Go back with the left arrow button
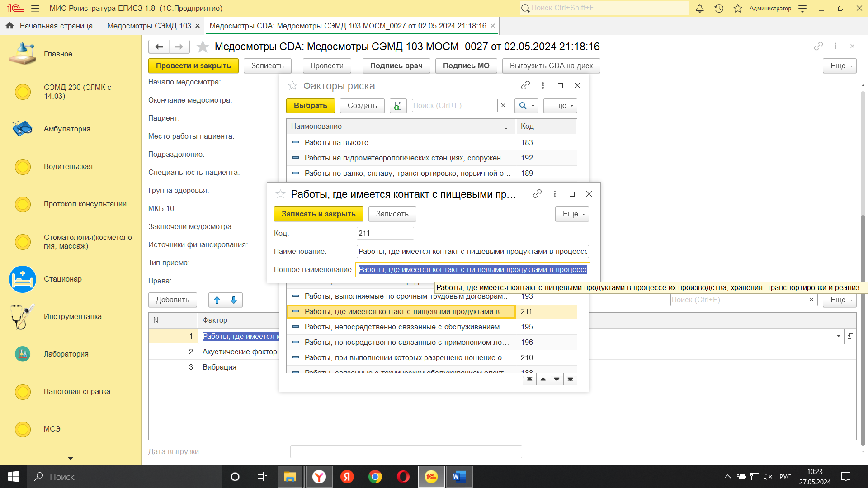 (x=159, y=47)
